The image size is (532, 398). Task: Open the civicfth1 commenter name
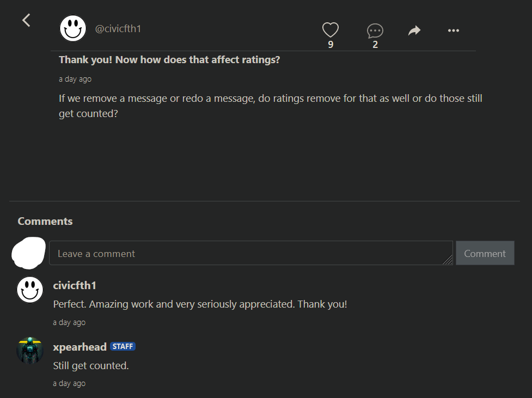tap(75, 285)
